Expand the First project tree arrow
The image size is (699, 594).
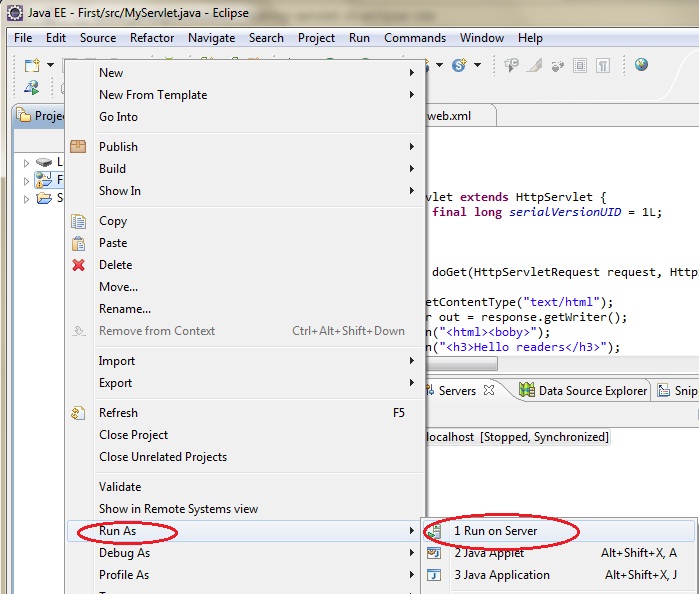click(x=26, y=182)
